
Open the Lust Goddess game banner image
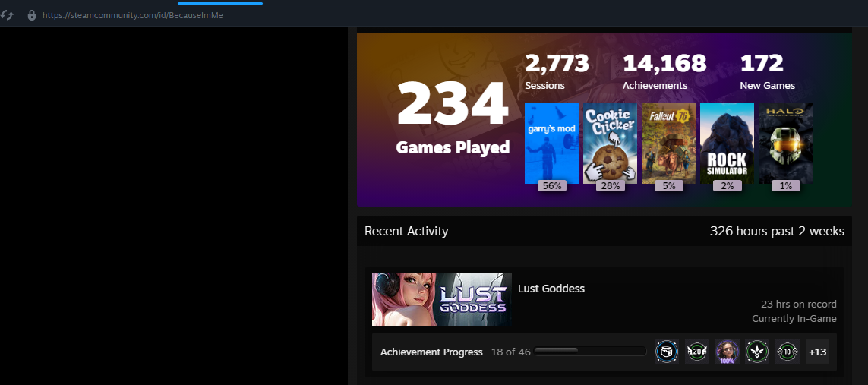click(442, 299)
